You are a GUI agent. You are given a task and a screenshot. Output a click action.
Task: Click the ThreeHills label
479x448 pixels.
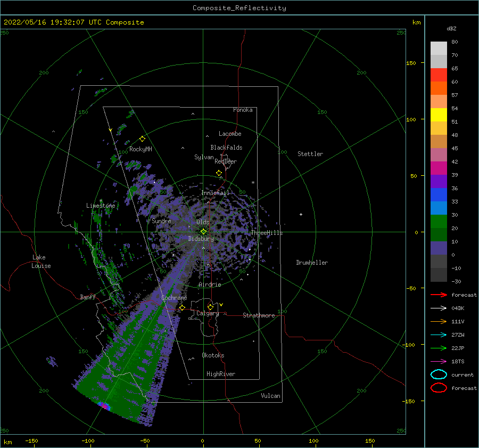pyautogui.click(x=267, y=233)
